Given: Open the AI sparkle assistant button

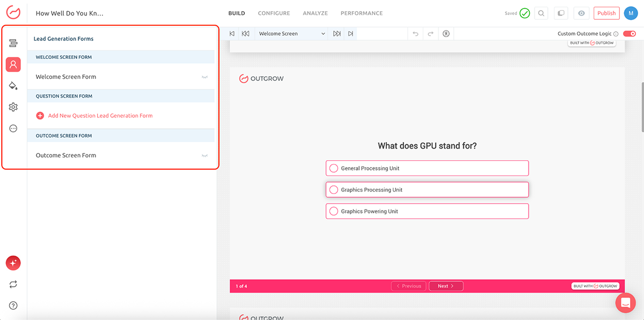Looking at the screenshot, I should (x=13, y=263).
